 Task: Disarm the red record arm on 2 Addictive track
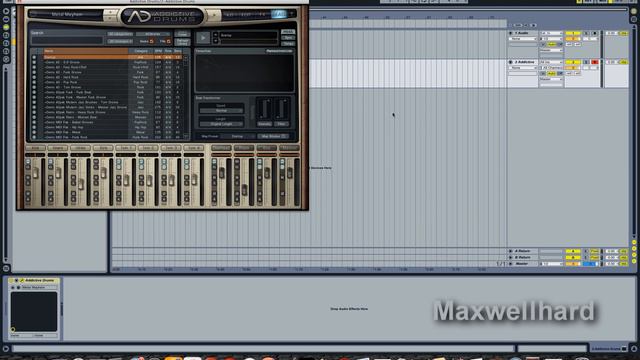coord(594,62)
